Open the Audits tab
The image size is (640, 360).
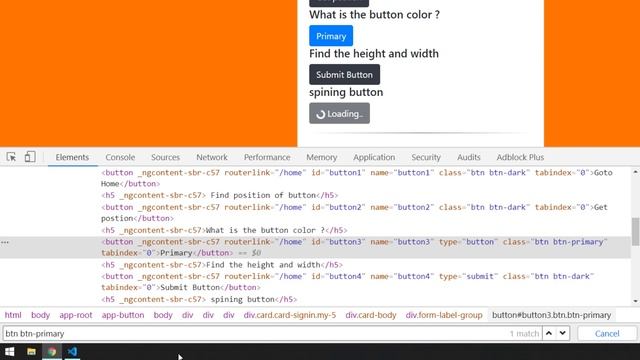point(469,157)
